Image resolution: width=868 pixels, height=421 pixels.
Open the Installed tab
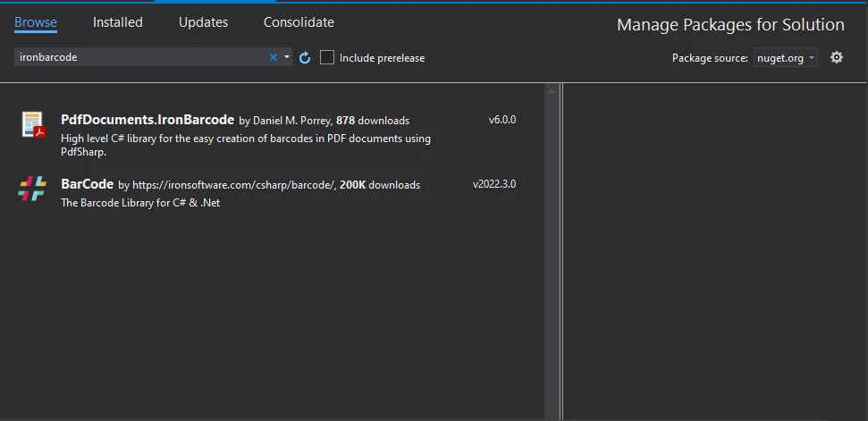[x=118, y=22]
